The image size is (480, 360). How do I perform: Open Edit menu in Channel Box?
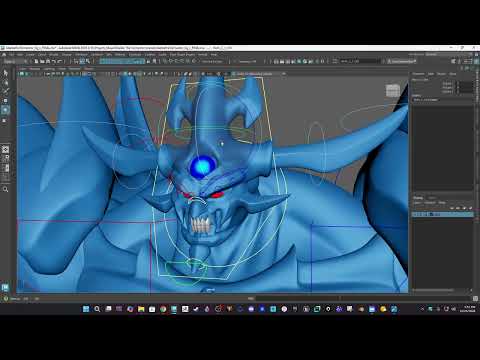click(431, 74)
